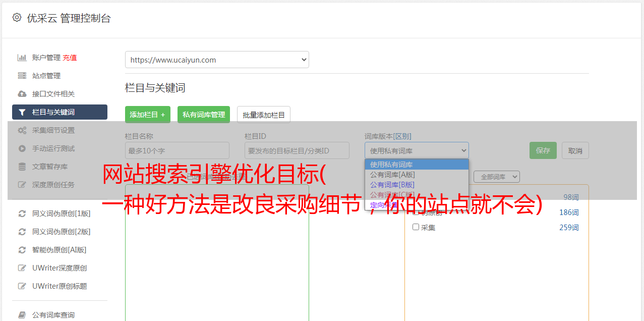Click the 批量添加栏目 button
644x321 pixels.
(x=264, y=115)
